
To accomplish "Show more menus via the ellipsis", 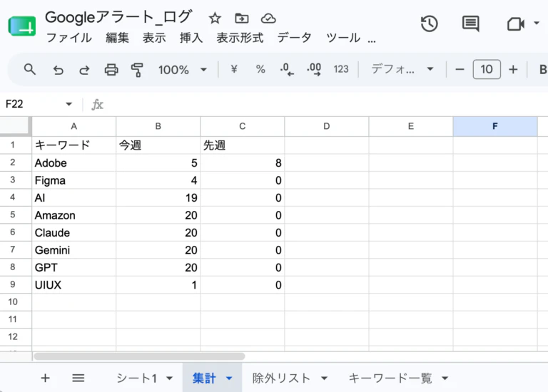I will 372,39.
